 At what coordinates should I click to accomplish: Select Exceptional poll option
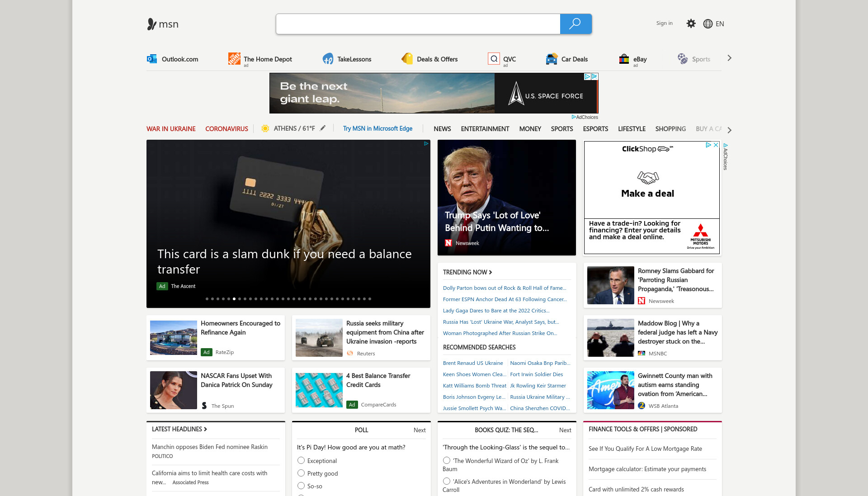pos(301,460)
